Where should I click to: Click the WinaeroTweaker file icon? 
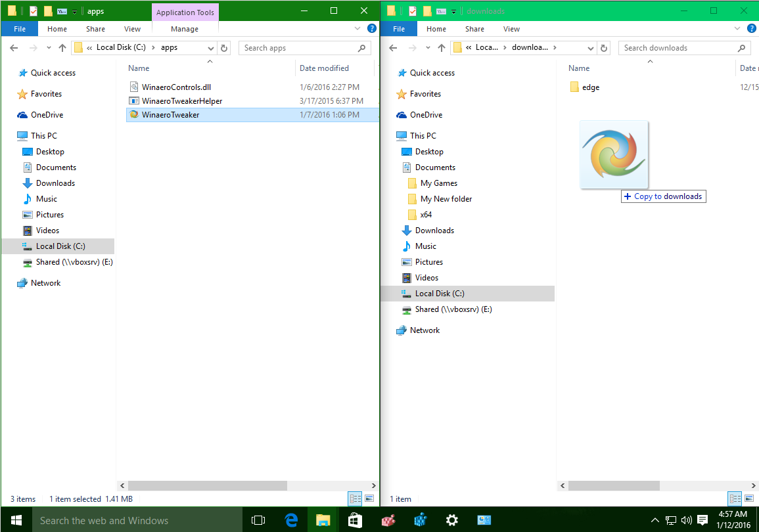click(x=134, y=115)
